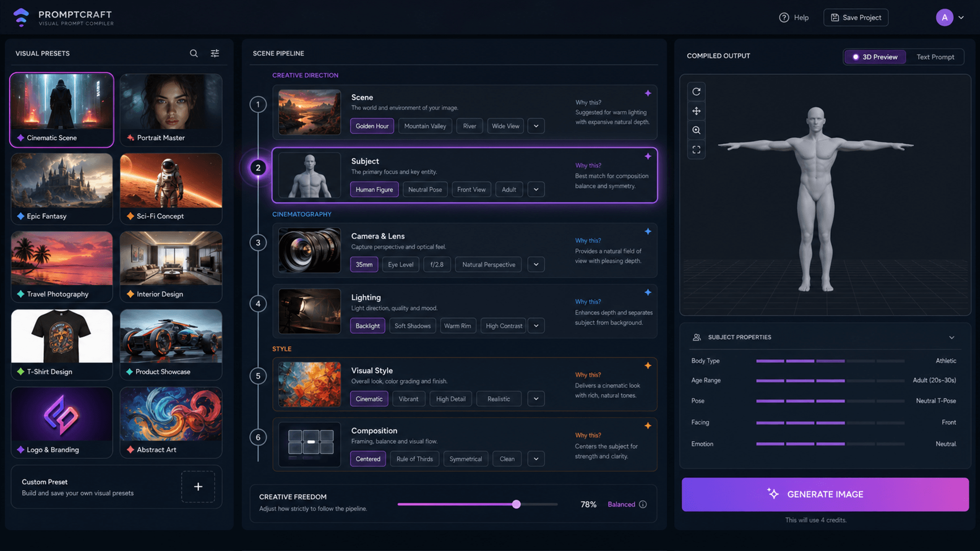The image size is (980, 551).
Task: Click sparkle icon on Camera & Lens card
Action: pos(648,231)
